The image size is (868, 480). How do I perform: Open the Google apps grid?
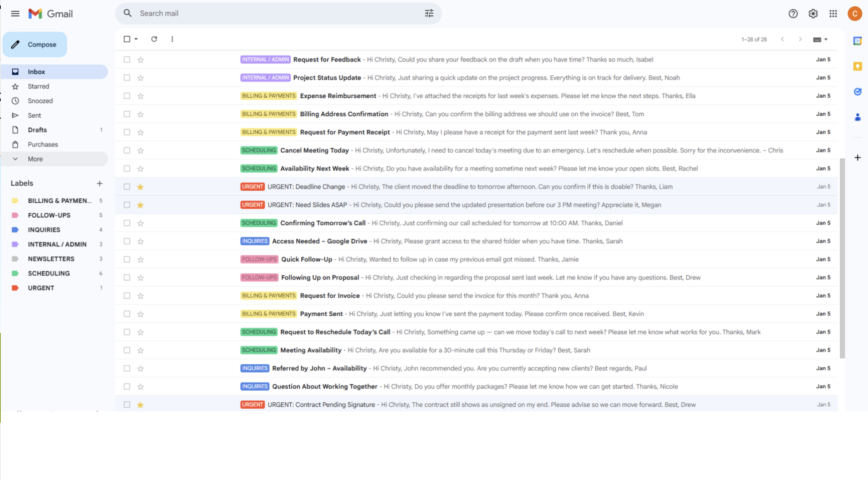tap(833, 14)
